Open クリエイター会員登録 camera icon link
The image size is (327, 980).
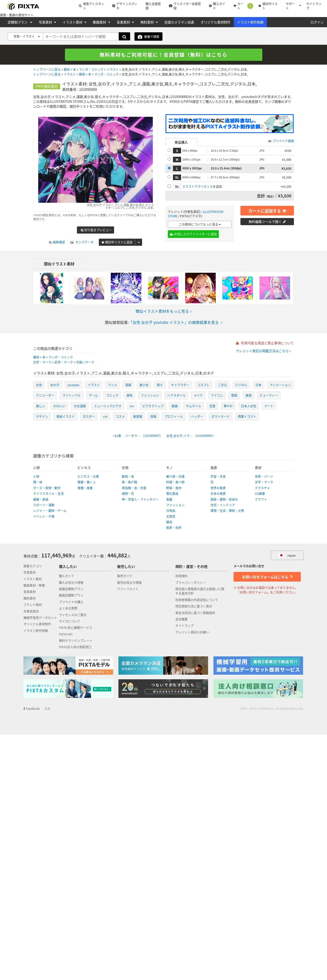(x=185, y=6)
